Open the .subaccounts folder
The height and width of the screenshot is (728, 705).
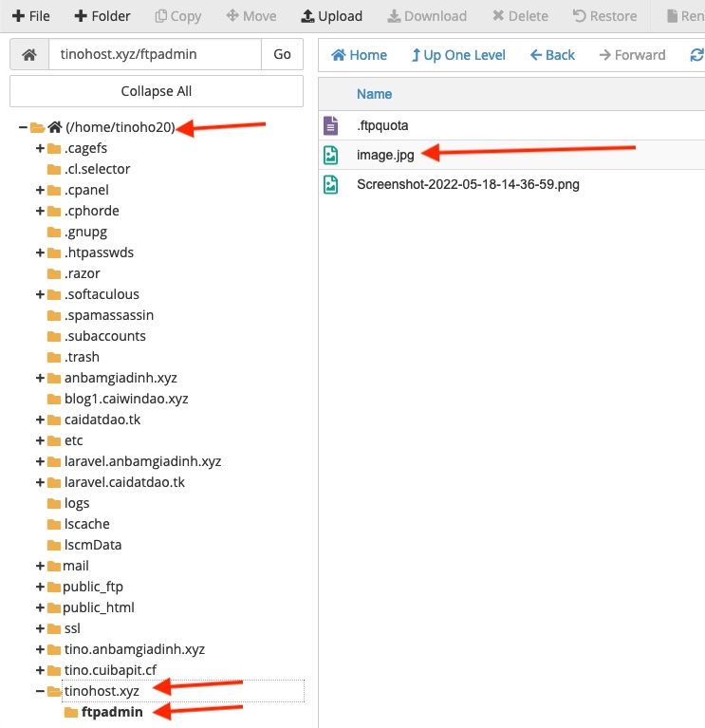[x=105, y=336]
